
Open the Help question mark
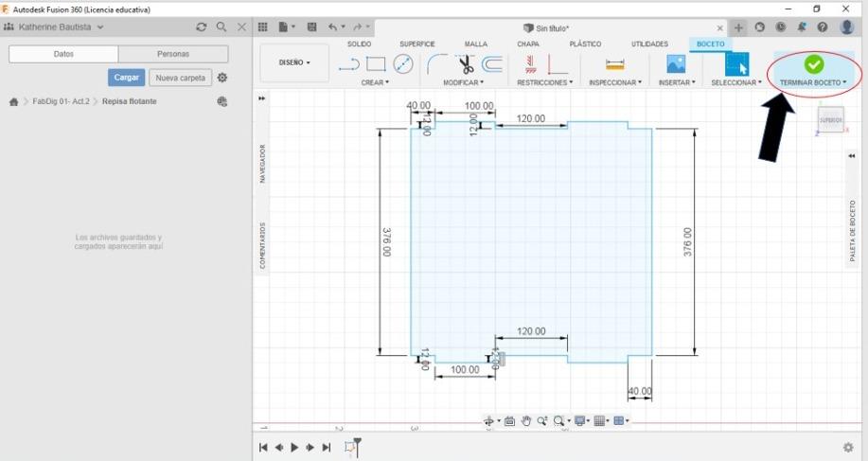click(823, 27)
